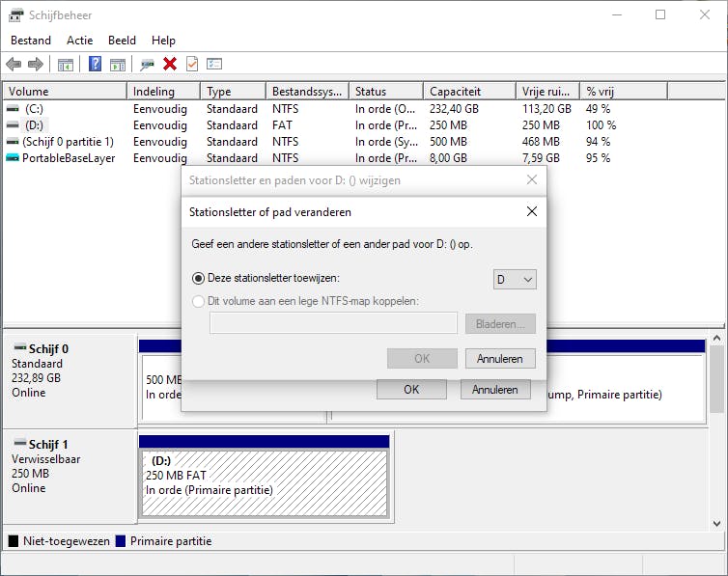Click OK in the outer dialog
728x576 pixels.
point(411,390)
